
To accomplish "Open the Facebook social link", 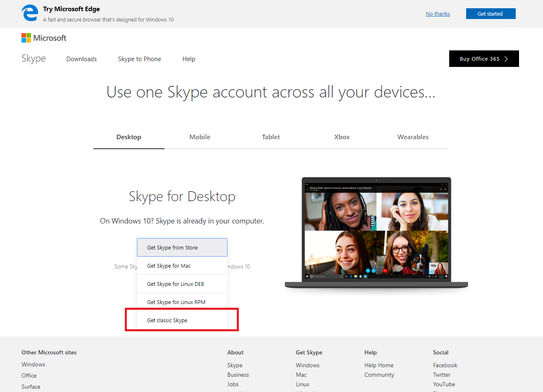I will coord(445,365).
